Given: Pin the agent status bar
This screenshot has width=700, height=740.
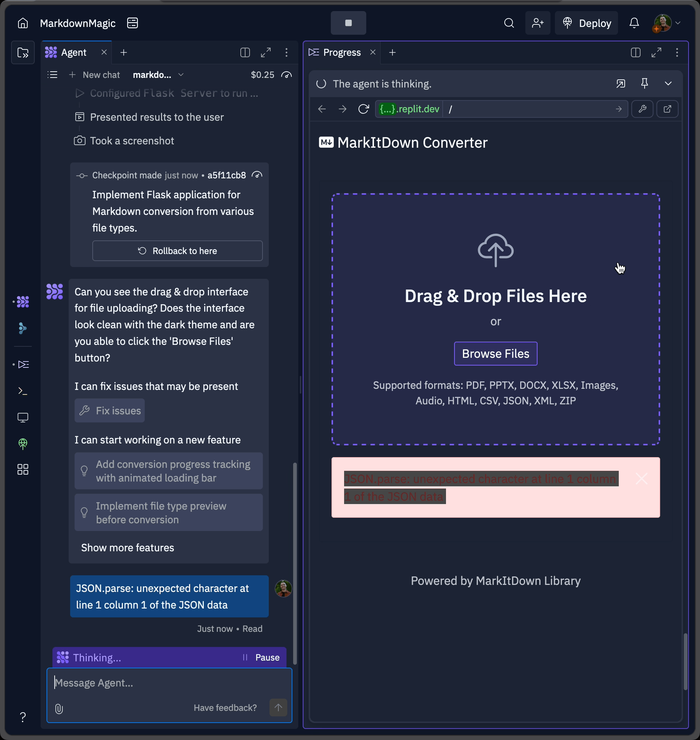Looking at the screenshot, I should 644,83.
